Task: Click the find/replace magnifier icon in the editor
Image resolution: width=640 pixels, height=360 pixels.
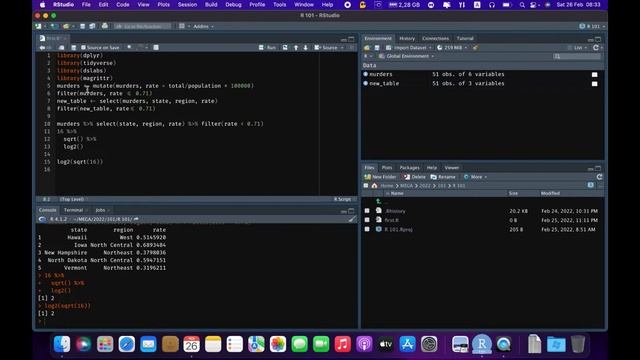Action: 129,48
